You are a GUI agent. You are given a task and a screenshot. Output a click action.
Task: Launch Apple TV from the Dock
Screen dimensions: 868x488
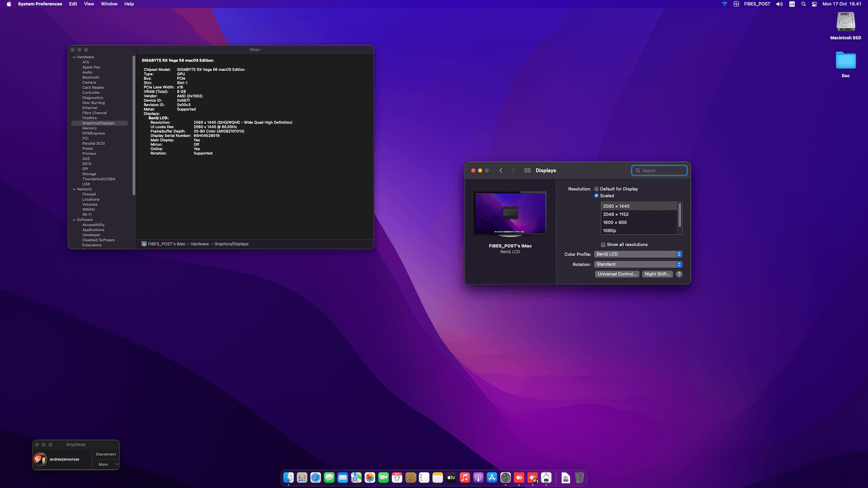pos(451,478)
